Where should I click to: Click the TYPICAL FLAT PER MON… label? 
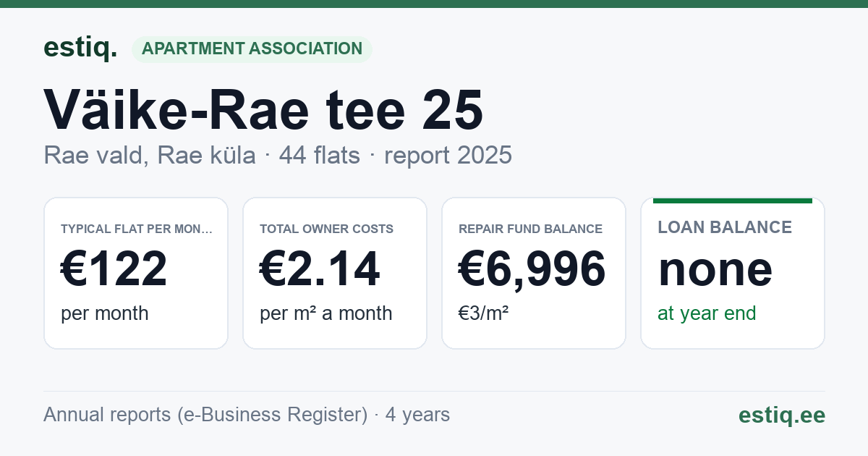(137, 229)
